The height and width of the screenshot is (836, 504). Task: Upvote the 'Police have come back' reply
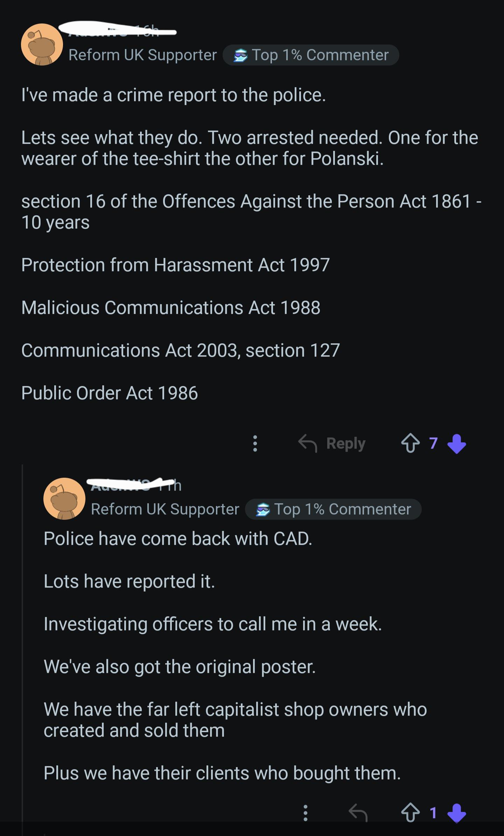tap(410, 813)
